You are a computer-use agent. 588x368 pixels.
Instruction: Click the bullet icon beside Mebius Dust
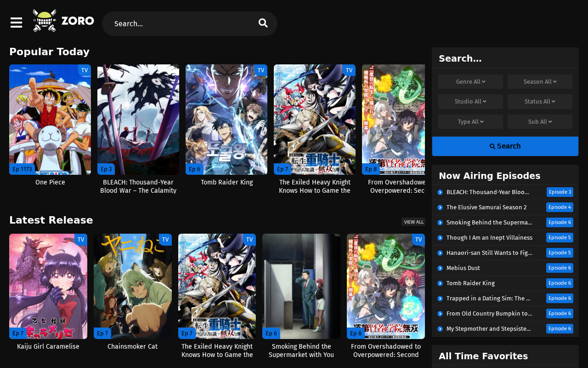440,268
